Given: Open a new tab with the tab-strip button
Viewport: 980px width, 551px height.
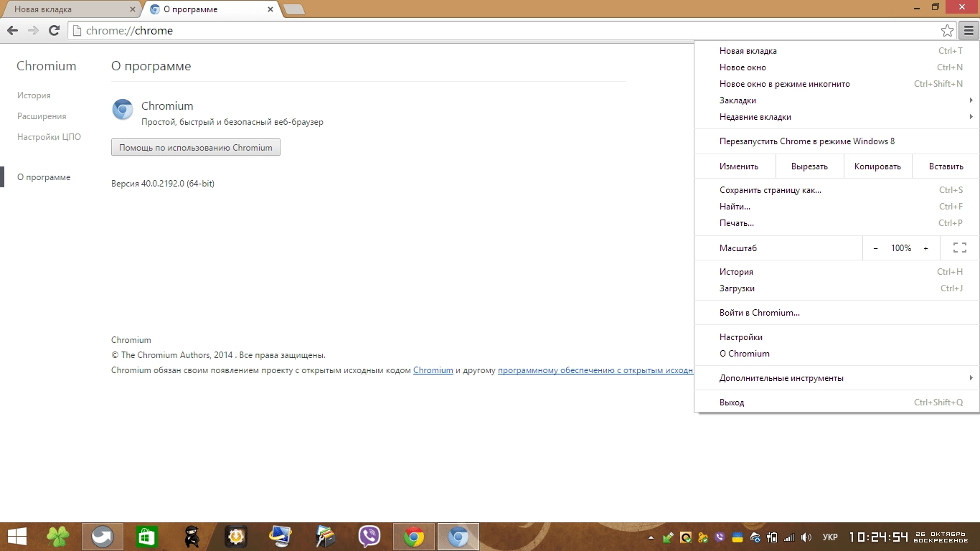Looking at the screenshot, I should click(x=294, y=9).
